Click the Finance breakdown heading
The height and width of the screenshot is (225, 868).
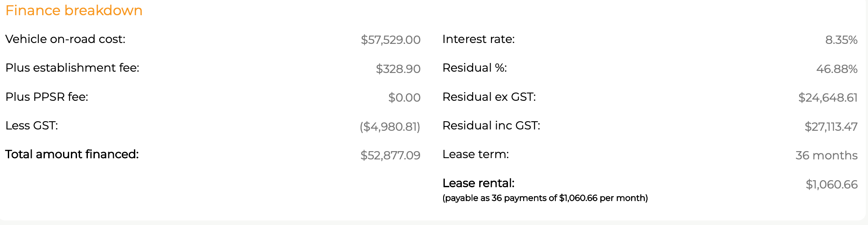pos(74,10)
